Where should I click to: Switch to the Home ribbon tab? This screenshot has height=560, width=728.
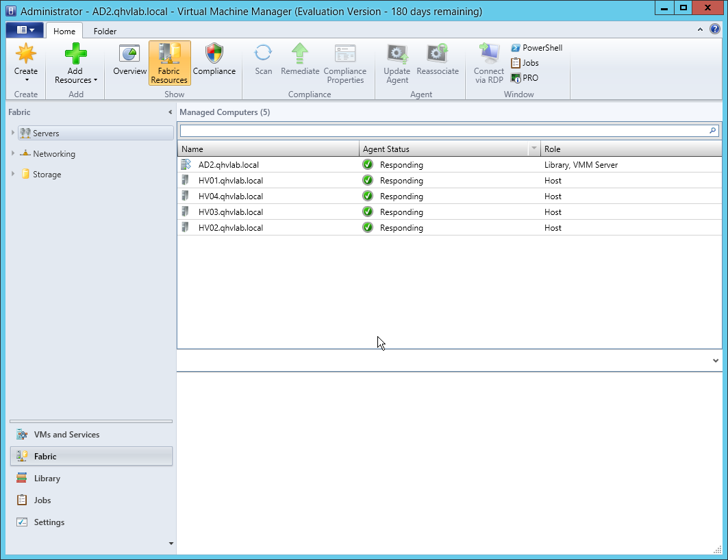(x=64, y=31)
